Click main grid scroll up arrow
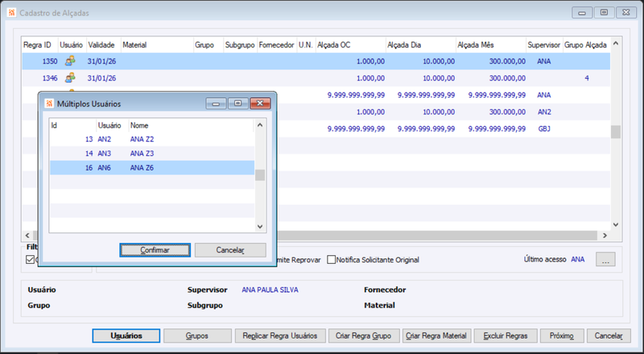The height and width of the screenshot is (354, 644). pos(615,43)
